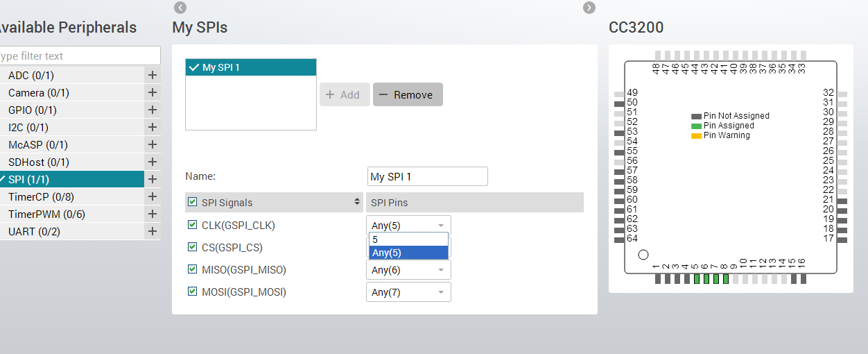Click the right arrow navigation icon
This screenshot has width=868, height=354.
589,8
